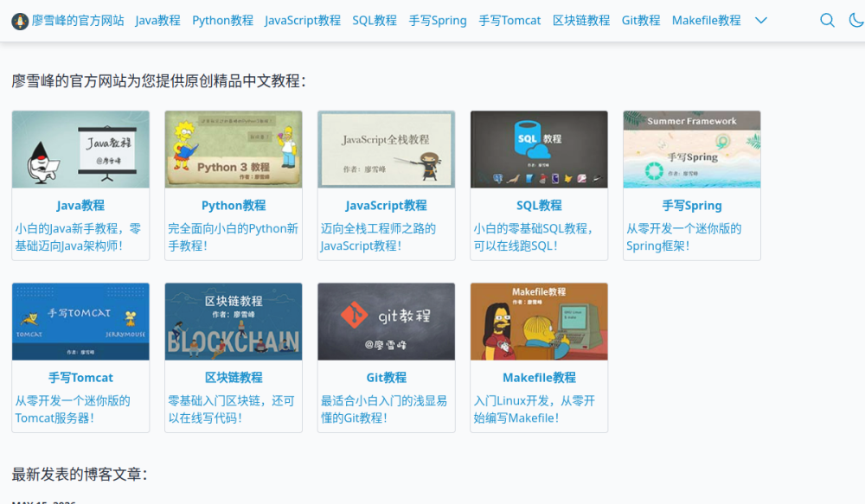865x504 pixels.
Task: Open the Makefile教程 cartoon cover image
Action: pos(539,322)
